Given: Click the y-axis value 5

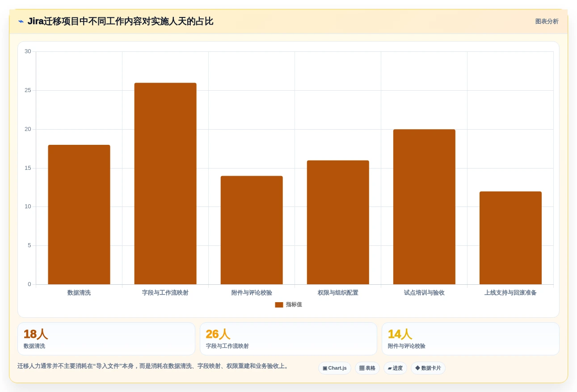Looking at the screenshot, I should (29, 245).
